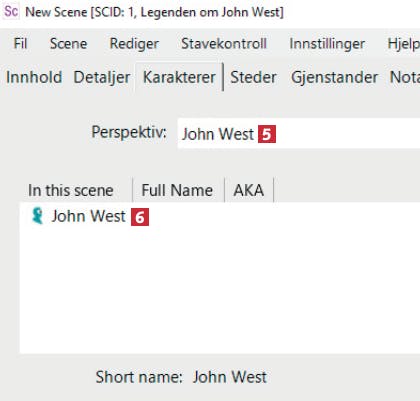Click the red number 6 badge

point(140,217)
